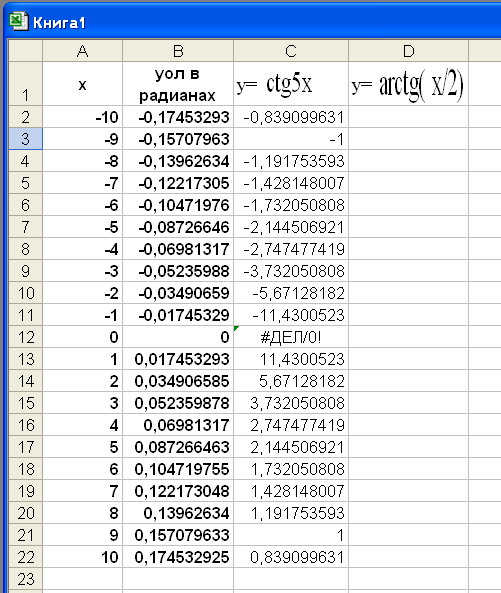Click the cell with -0,12217305

[178, 183]
